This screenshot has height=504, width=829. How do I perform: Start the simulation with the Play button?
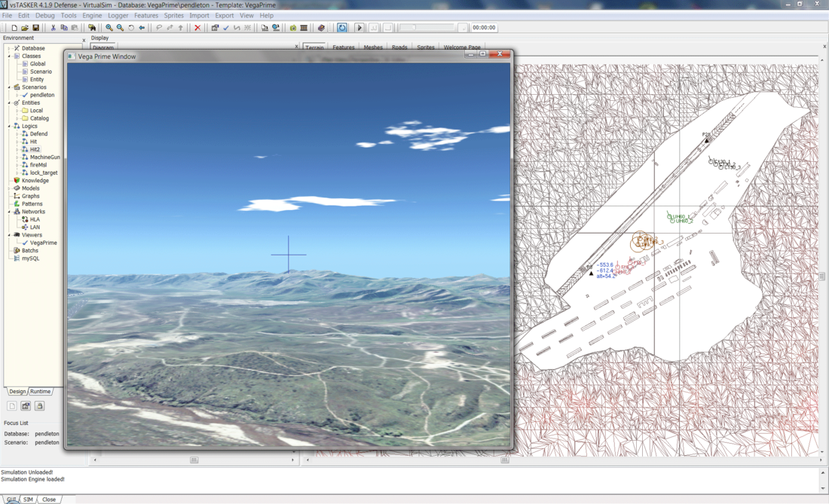(359, 28)
